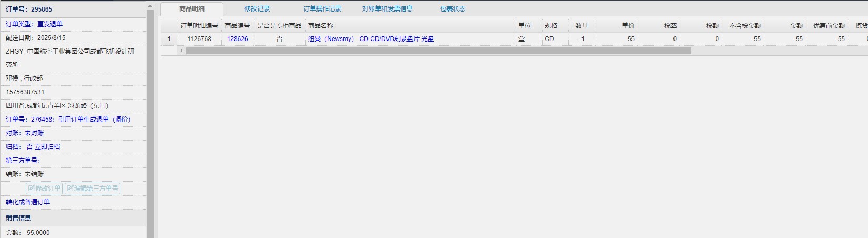The width and height of the screenshot is (868, 238).
Task: Click the left panel vertical scrollbar
Action: [150, 121]
